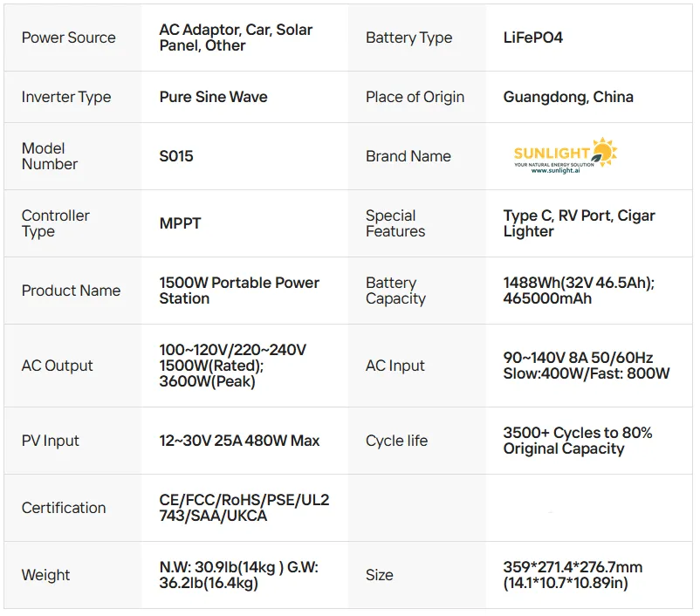Image resolution: width=700 pixels, height=616 pixels.
Task: Click Guangdong, China origin value
Action: [x=568, y=97]
